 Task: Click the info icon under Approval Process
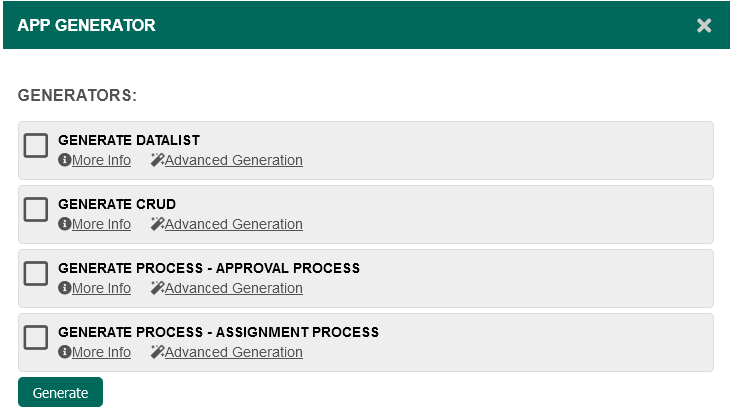(64, 289)
